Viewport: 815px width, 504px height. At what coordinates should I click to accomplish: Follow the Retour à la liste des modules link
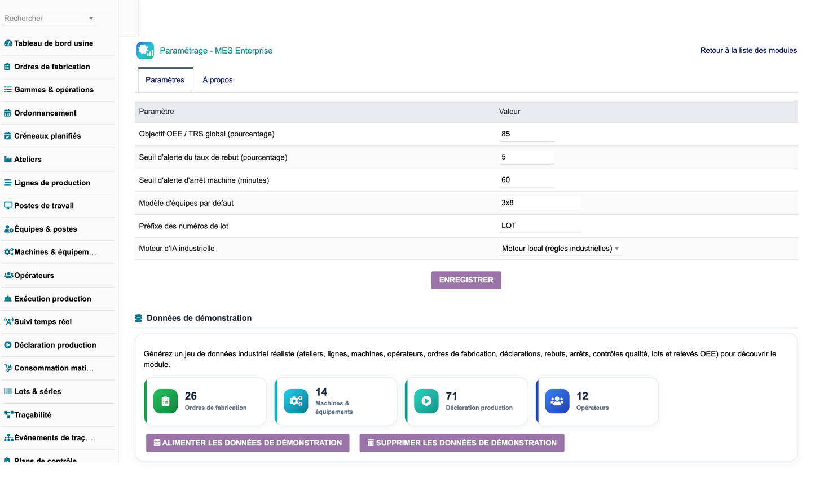748,51
